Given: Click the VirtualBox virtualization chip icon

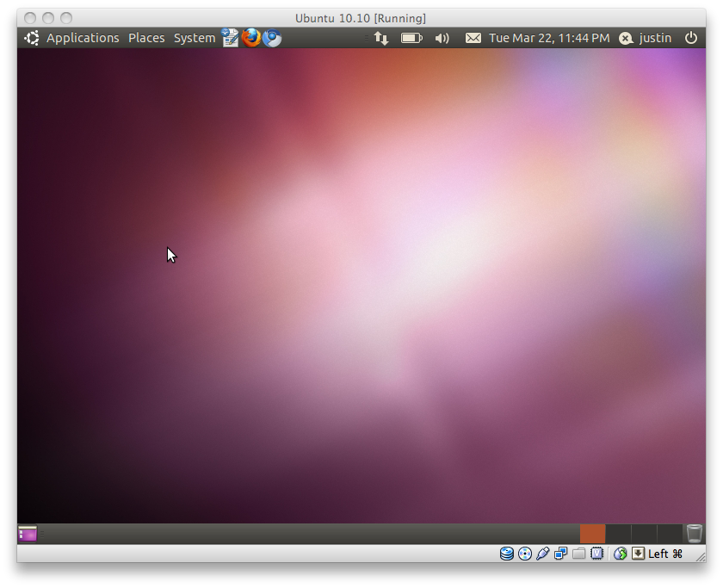Looking at the screenshot, I should pyautogui.click(x=596, y=554).
